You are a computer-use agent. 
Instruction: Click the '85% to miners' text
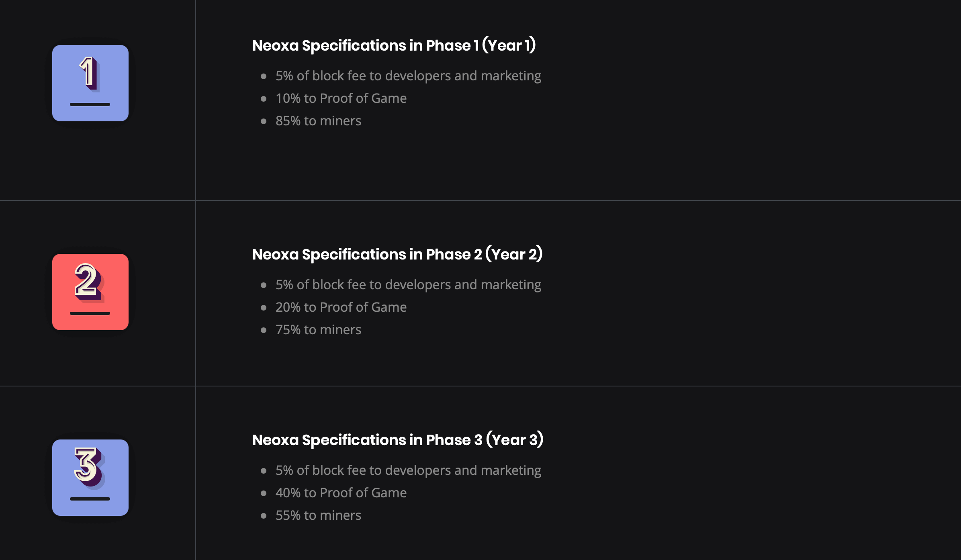(x=318, y=121)
